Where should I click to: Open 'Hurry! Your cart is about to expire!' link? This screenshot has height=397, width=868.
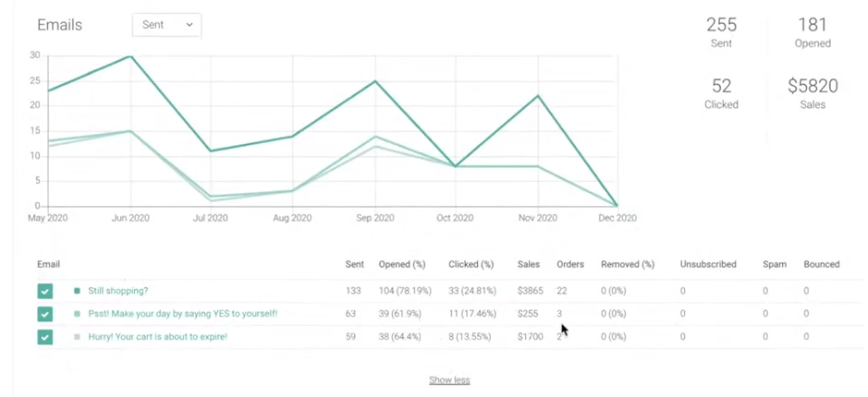(x=158, y=336)
